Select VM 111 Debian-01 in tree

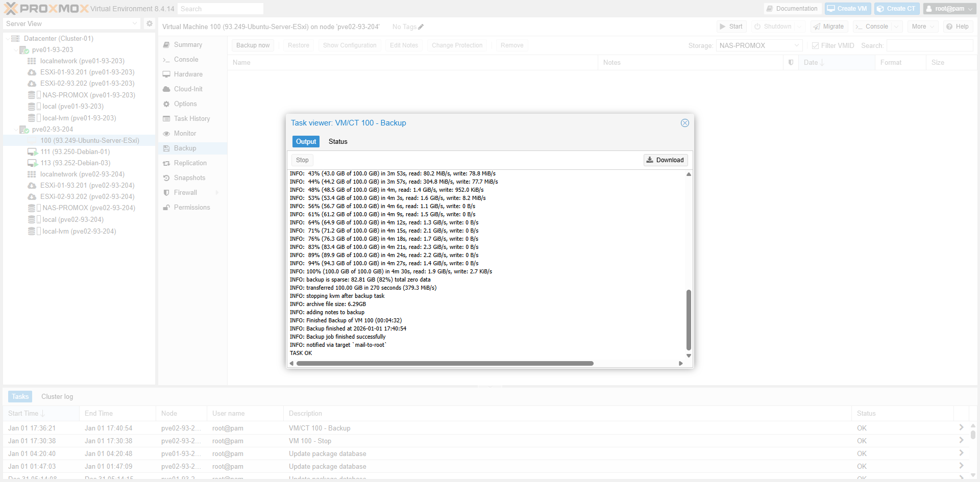[x=75, y=152]
